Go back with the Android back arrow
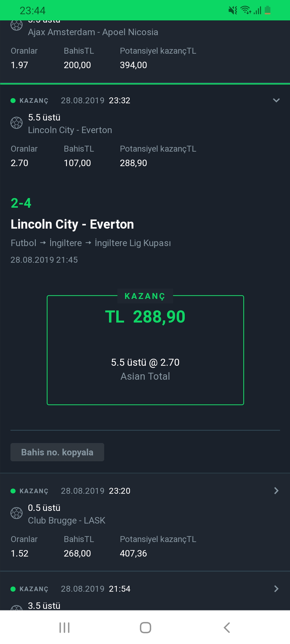The image size is (290, 644). pos(227,628)
